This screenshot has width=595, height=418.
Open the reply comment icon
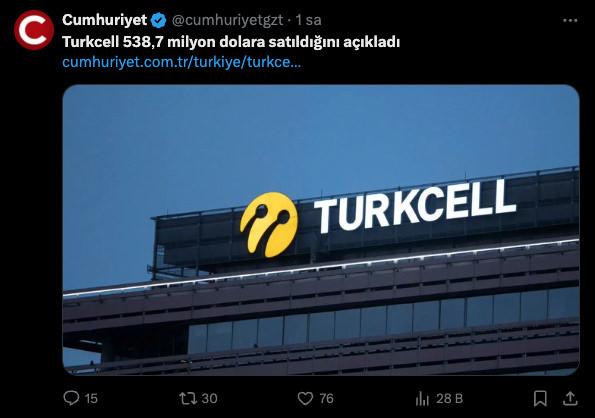coord(71,398)
